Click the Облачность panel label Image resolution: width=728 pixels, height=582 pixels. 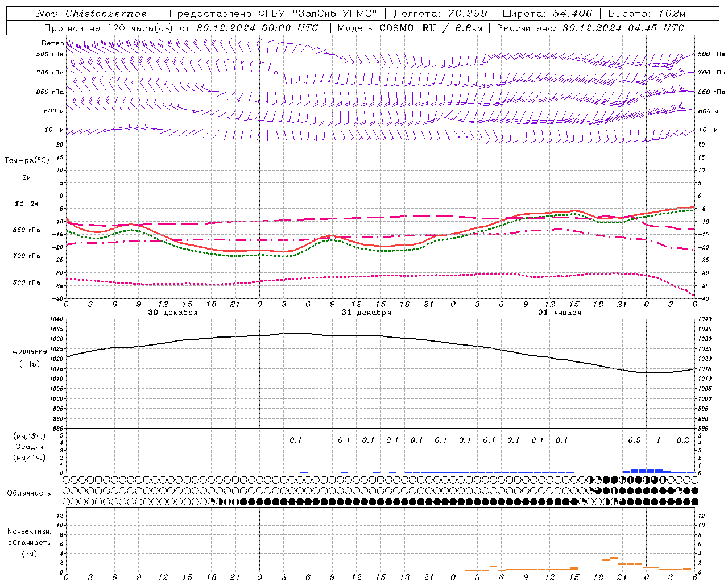[x=29, y=493]
